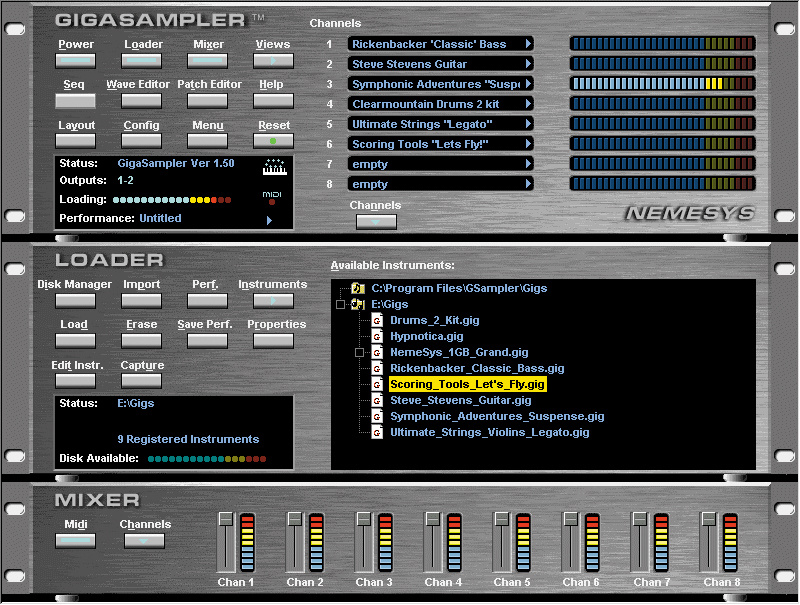
Task: Collapse the E:\Gigs tree node
Action: click(341, 304)
